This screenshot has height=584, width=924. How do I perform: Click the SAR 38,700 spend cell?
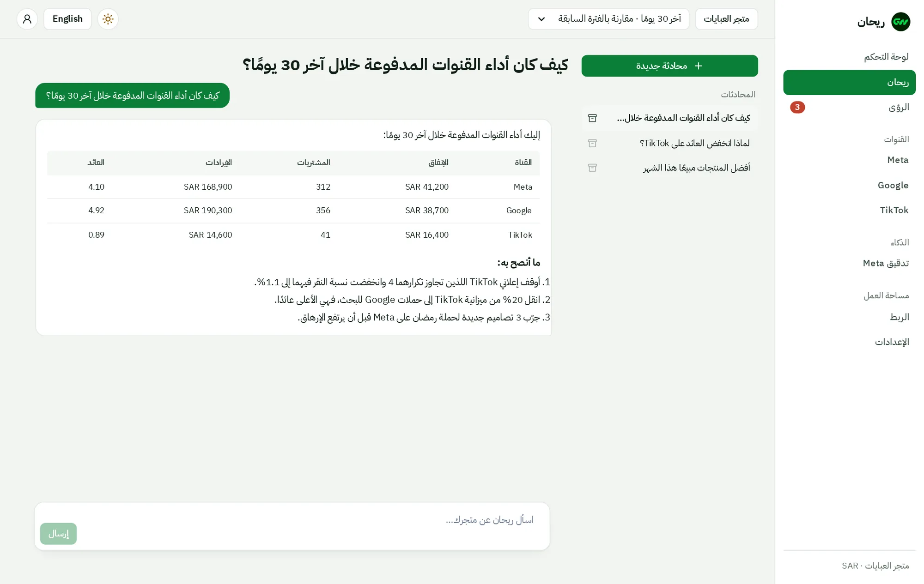tap(427, 211)
